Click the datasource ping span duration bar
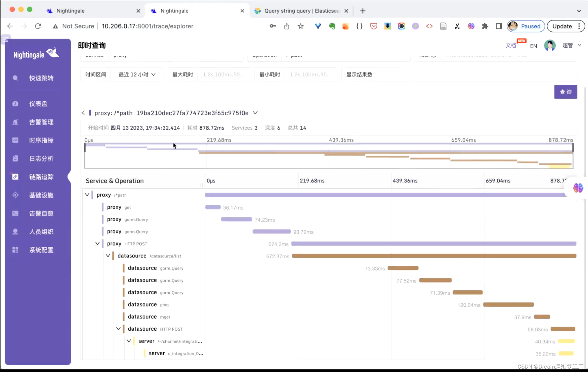 [508, 305]
